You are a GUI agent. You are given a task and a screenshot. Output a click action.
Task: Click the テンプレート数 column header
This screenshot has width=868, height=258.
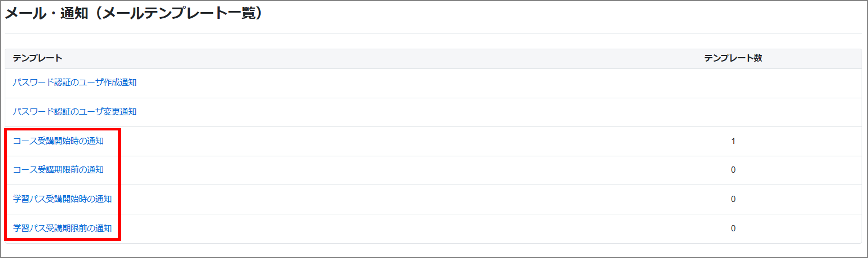click(x=733, y=58)
